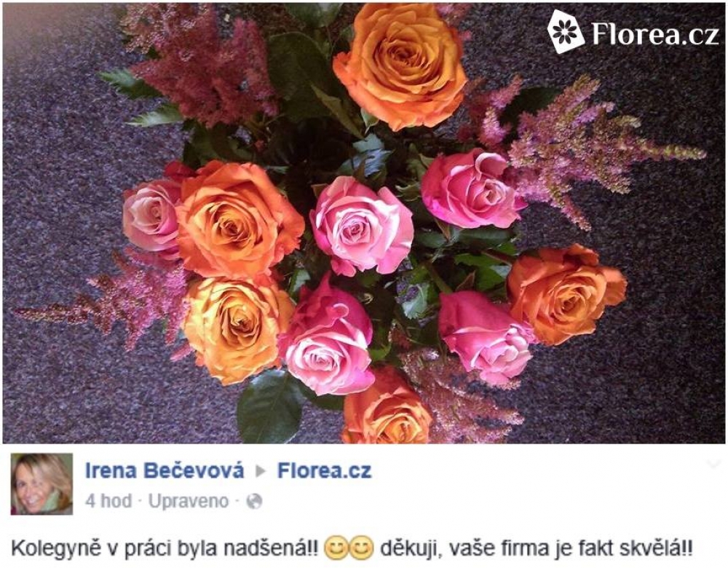Image resolution: width=728 pixels, height=568 pixels.
Task: Click the arrow triangle between the names
Action: [261, 471]
